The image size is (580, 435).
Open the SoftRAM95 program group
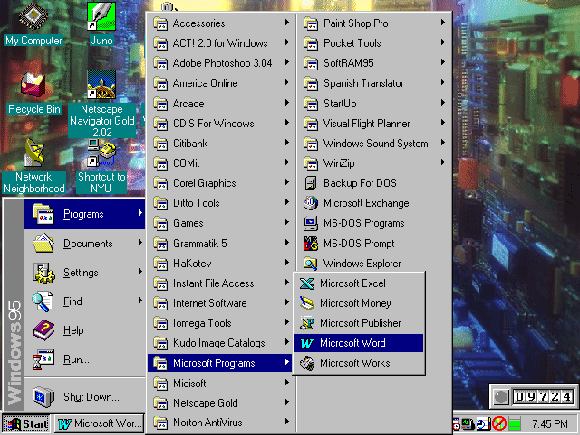(374, 63)
